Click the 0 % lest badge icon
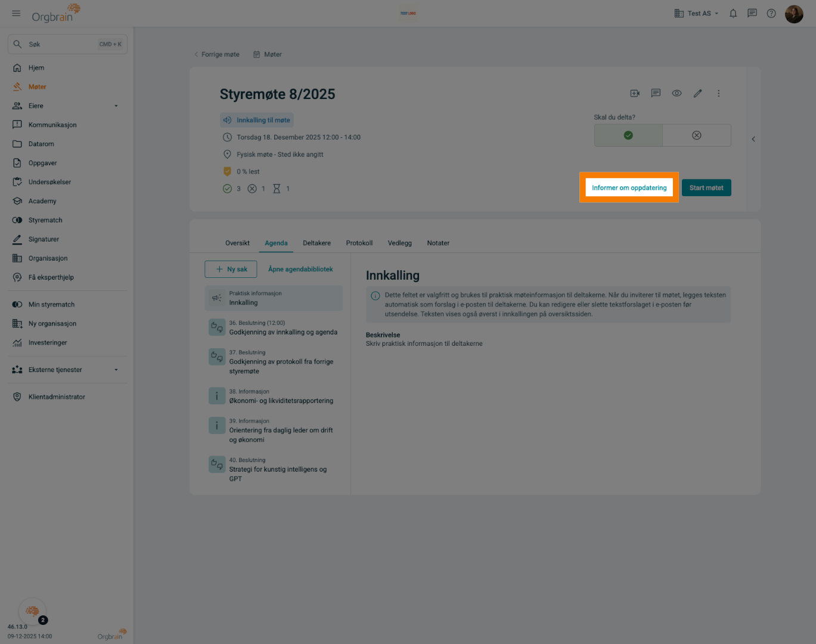Screen dimensions: 816x644 pyautogui.click(x=227, y=171)
